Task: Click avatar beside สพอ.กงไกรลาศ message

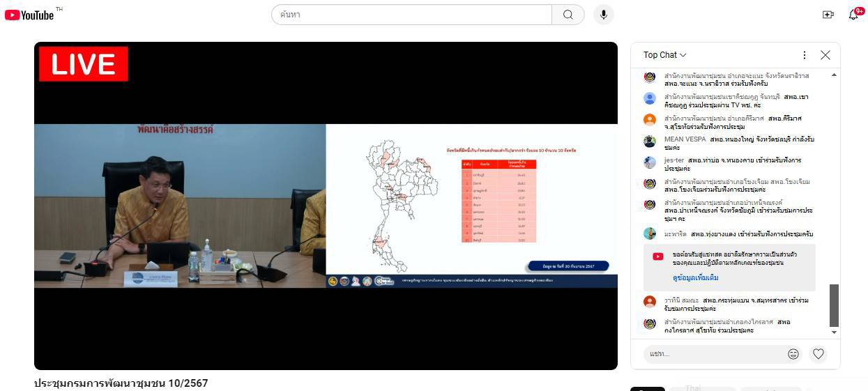Action: pyautogui.click(x=650, y=323)
